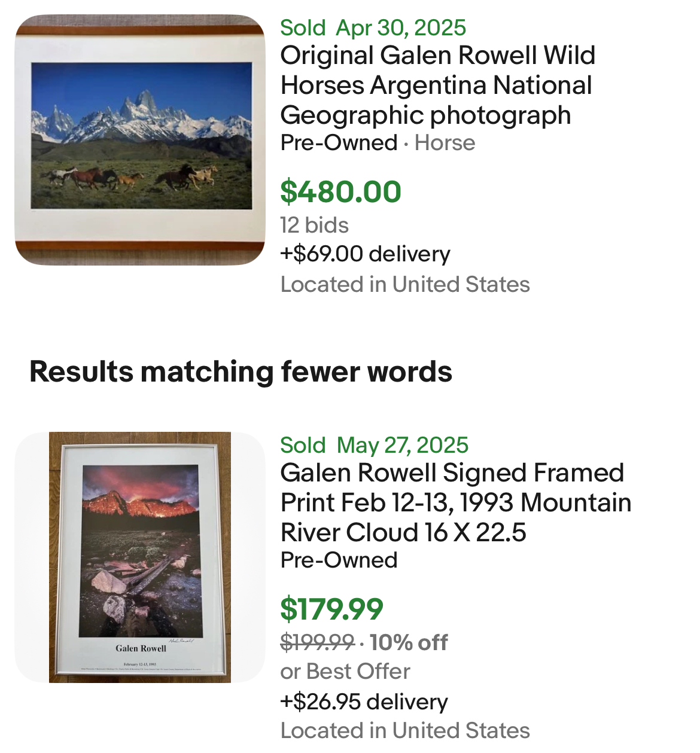700x753 pixels.
Task: Click Located in United States under the framed print listing
Action: tap(405, 731)
